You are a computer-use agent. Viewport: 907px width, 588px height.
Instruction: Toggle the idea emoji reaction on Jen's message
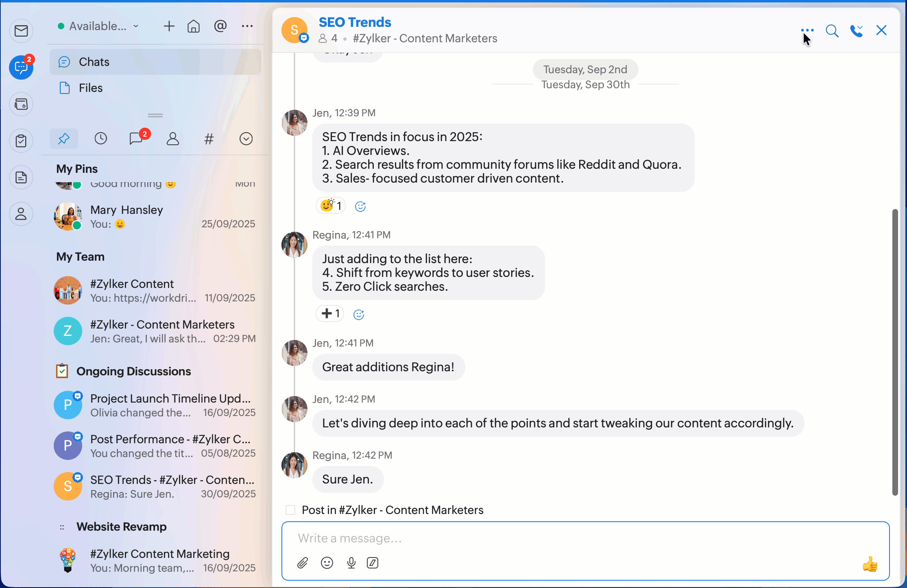point(331,206)
